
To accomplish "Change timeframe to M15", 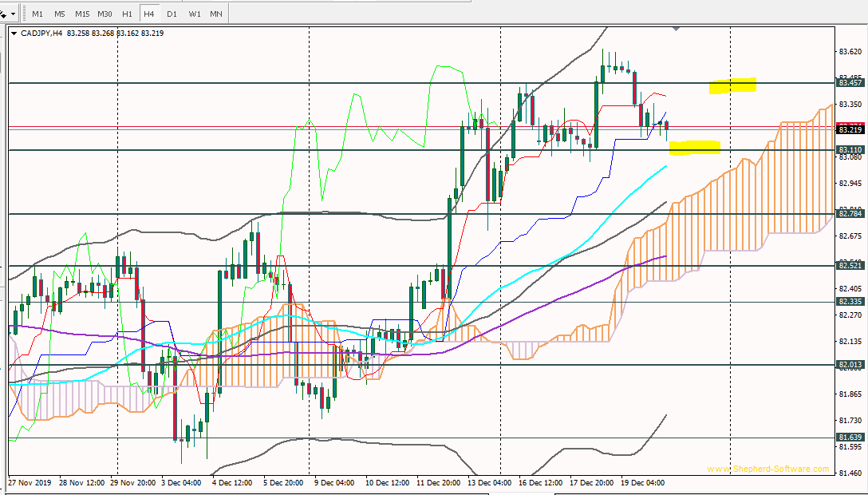I will [82, 14].
